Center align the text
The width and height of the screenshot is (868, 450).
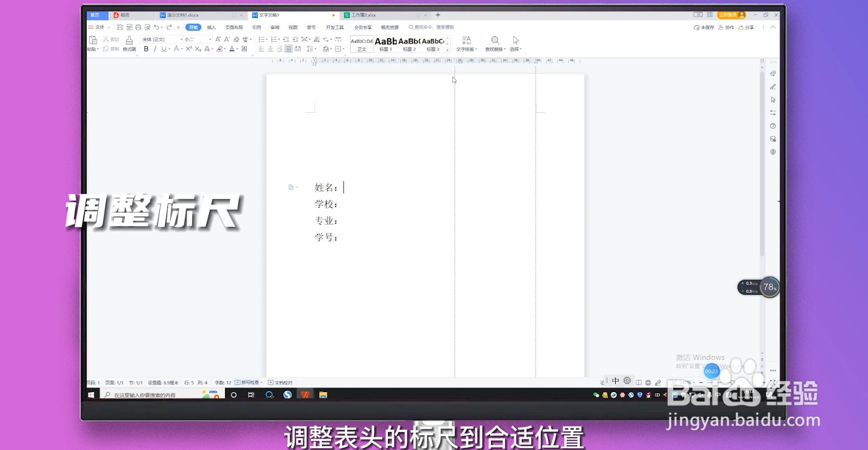pyautogui.click(x=270, y=49)
